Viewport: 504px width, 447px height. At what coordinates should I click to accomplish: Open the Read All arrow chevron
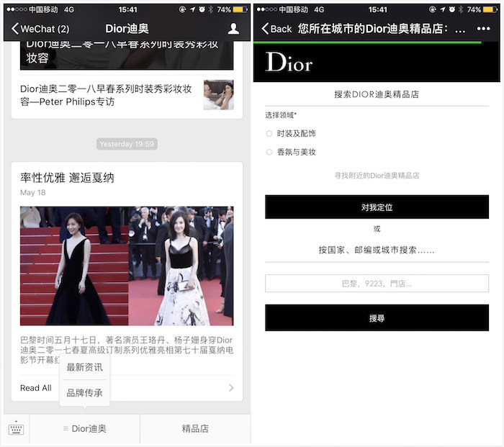pos(231,388)
